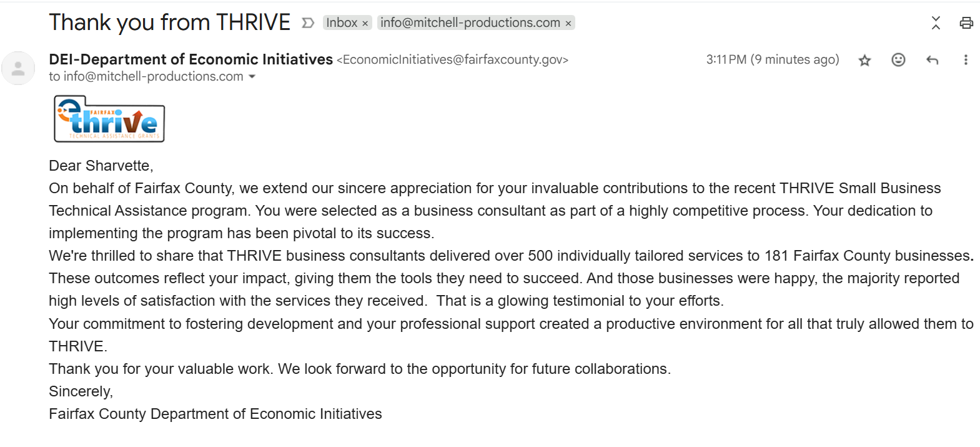Viewport: 980px width, 447px height.
Task: Click the 'Dear Sharvette,' greeting line
Action: [101, 166]
